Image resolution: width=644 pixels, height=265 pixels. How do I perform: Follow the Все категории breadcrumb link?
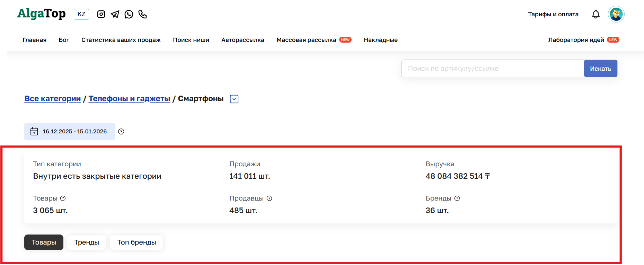(52, 99)
